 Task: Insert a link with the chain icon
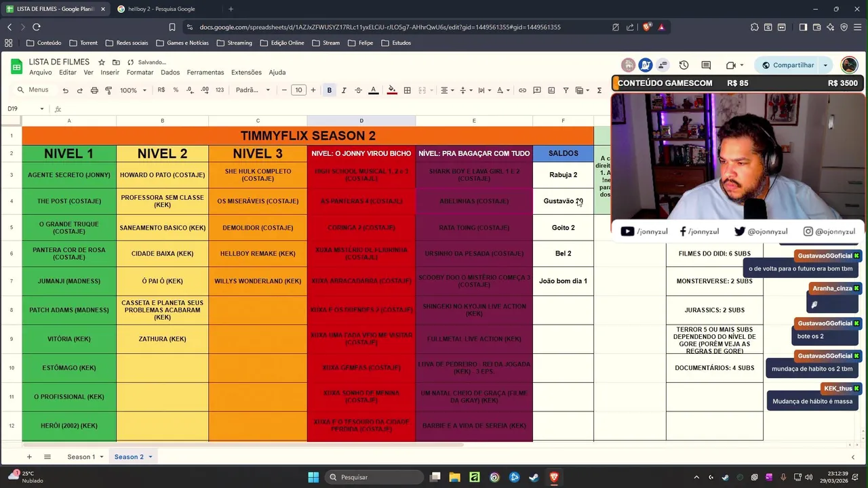[522, 90]
